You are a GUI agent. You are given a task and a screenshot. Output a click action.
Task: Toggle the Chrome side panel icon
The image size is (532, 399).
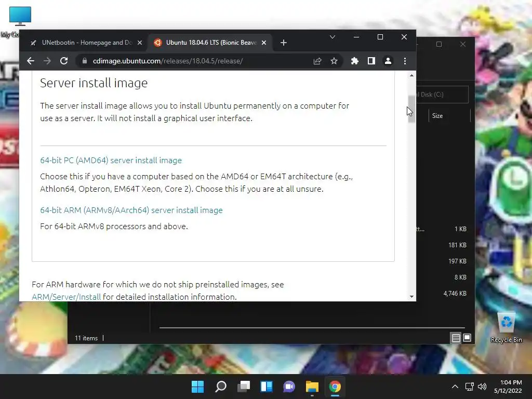(371, 61)
